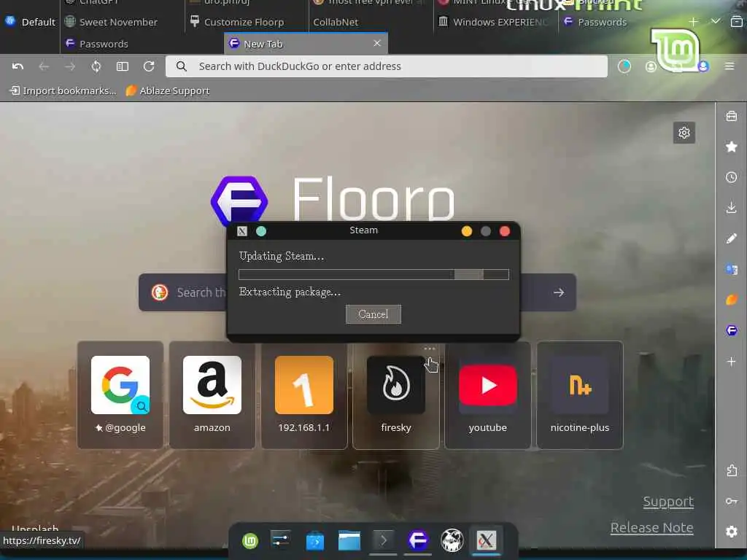Click the Steam update progress bar

click(373, 274)
